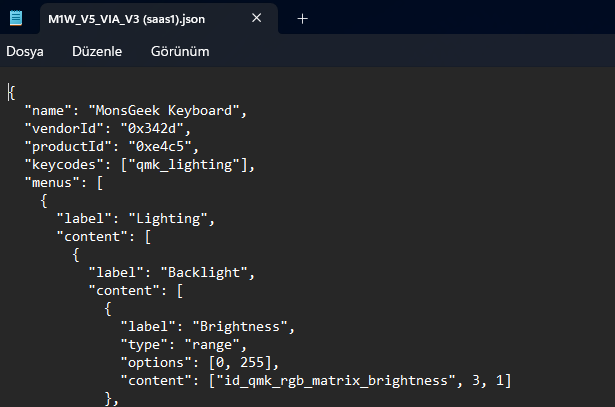Open the Düzenle menu
Image resolution: width=615 pixels, height=407 pixels.
click(97, 51)
